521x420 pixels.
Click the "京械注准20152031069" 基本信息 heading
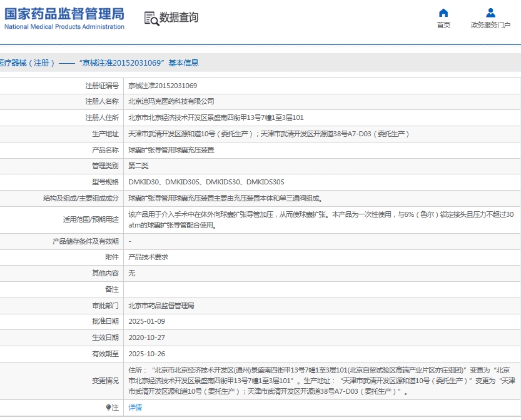pyautogui.click(x=139, y=62)
